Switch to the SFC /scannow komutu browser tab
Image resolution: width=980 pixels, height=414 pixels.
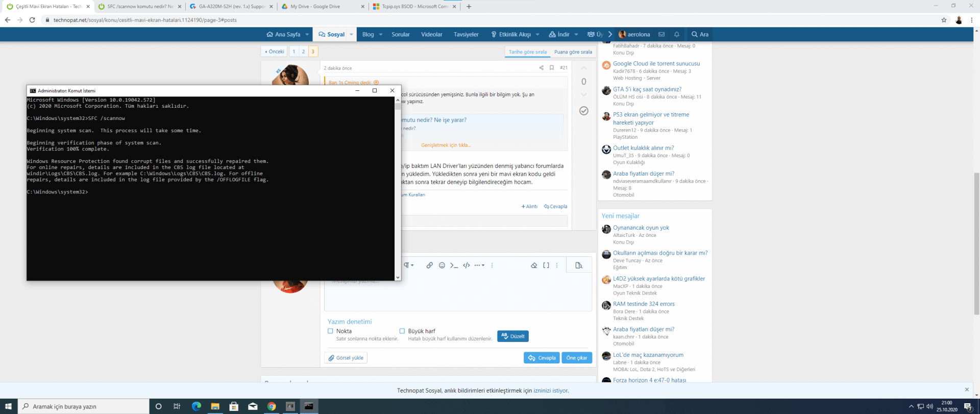(x=139, y=7)
